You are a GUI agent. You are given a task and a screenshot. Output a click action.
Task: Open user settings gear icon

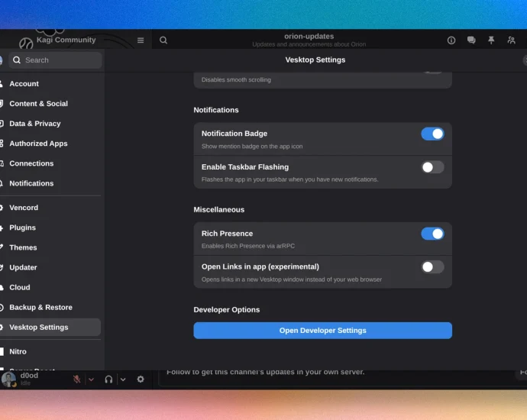click(141, 380)
